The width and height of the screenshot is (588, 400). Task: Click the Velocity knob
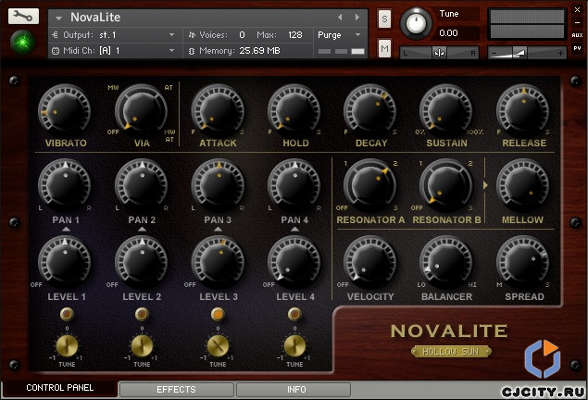click(x=370, y=261)
